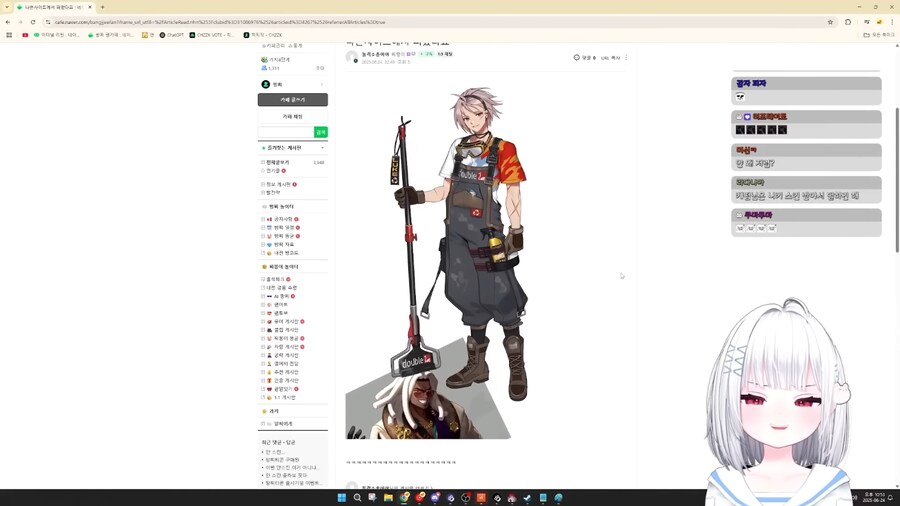Open File Explorer from the taskbar
900x506 pixels.
pyautogui.click(x=388, y=497)
